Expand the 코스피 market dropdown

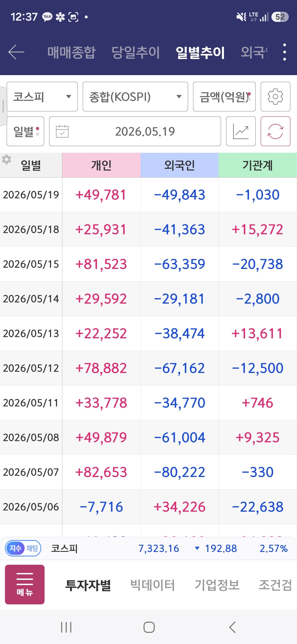pyautogui.click(x=42, y=97)
